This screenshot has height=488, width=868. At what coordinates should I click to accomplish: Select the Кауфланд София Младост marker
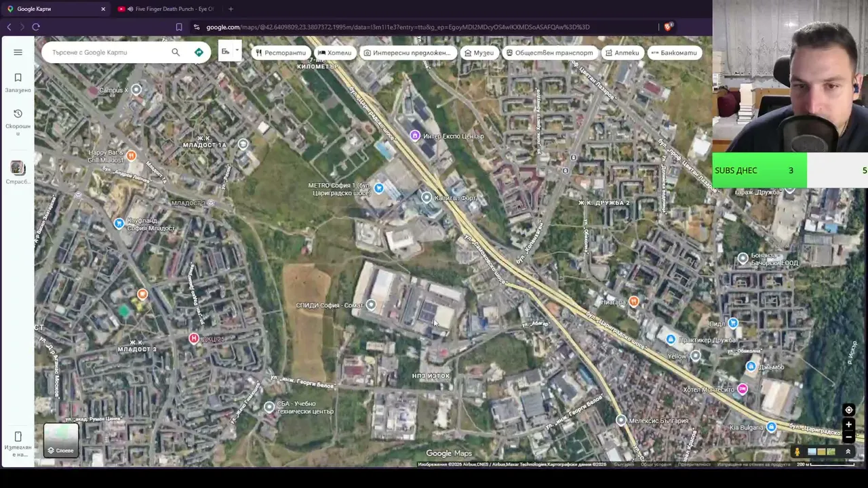[119, 223]
